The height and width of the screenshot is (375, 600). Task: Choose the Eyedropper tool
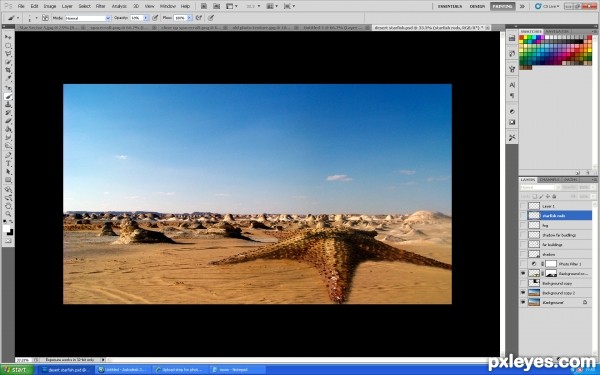(8, 79)
